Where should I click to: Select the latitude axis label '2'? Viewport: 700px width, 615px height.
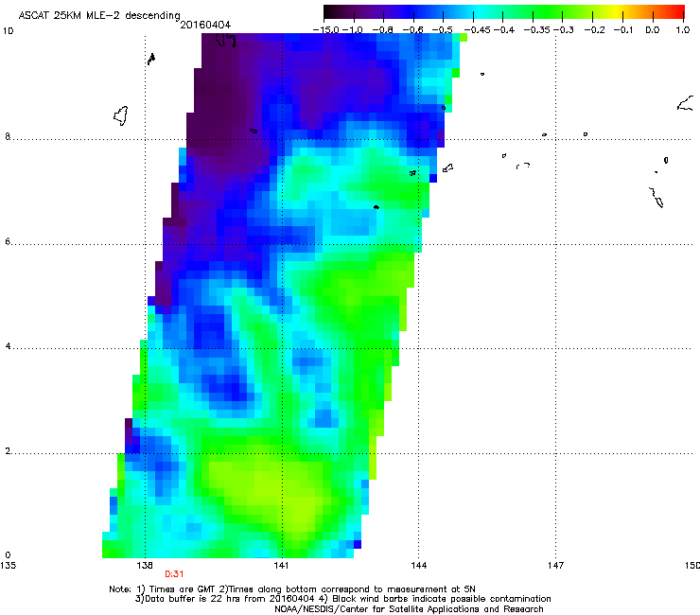point(8,451)
